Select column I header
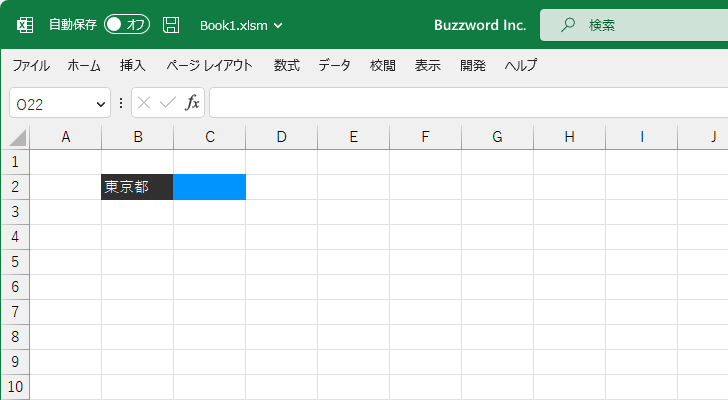This screenshot has height=400, width=728. pos(641,137)
